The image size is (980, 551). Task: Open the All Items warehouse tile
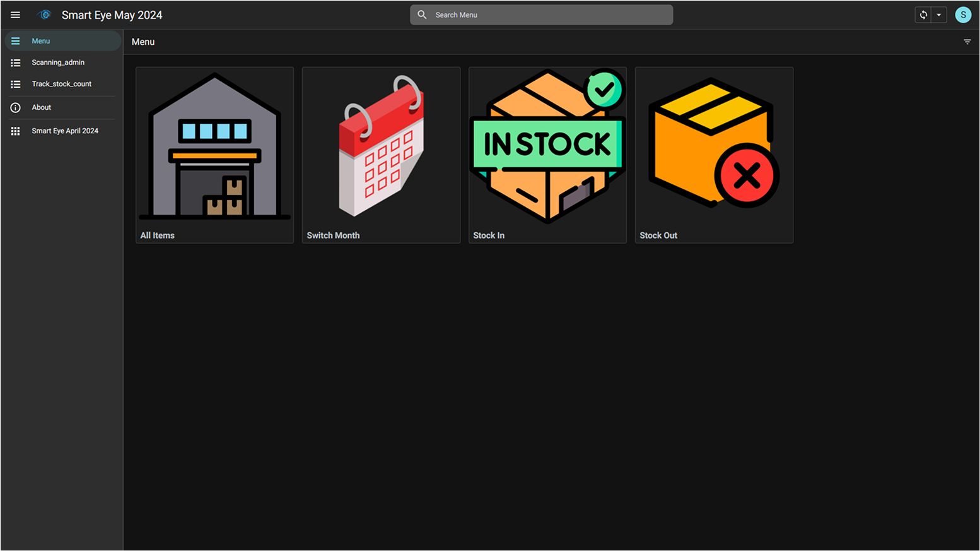click(x=214, y=155)
